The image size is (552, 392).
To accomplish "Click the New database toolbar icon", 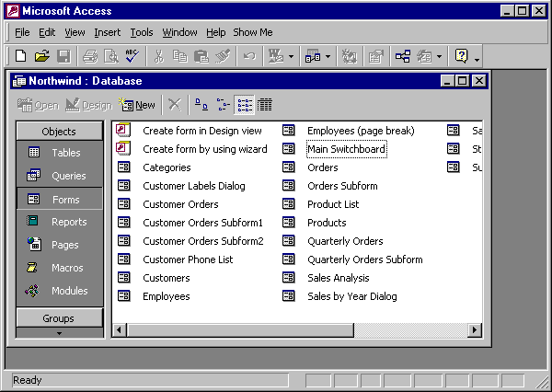I will [x=20, y=56].
